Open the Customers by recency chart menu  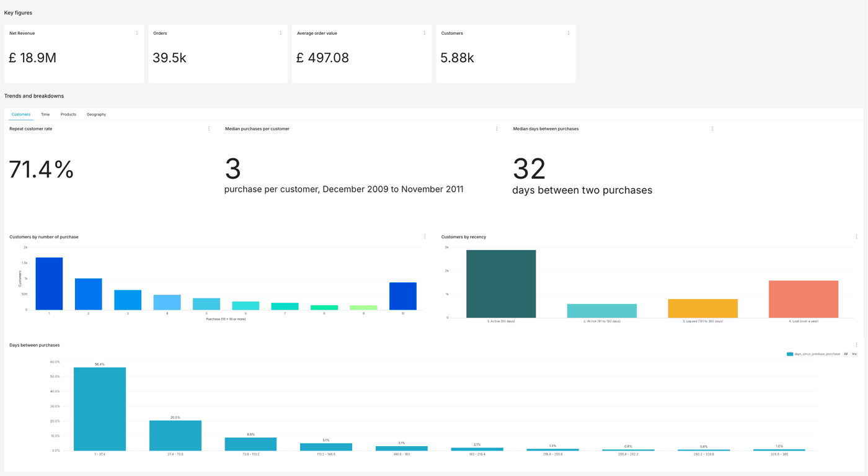point(857,237)
